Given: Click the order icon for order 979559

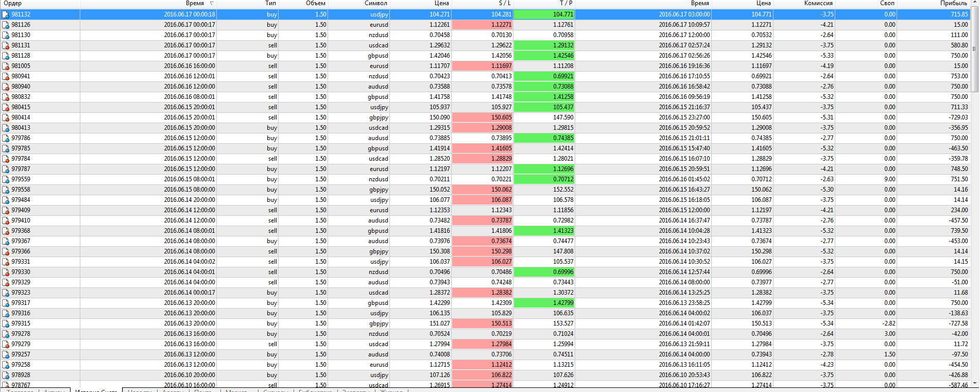Looking at the screenshot, I should coord(6,179).
